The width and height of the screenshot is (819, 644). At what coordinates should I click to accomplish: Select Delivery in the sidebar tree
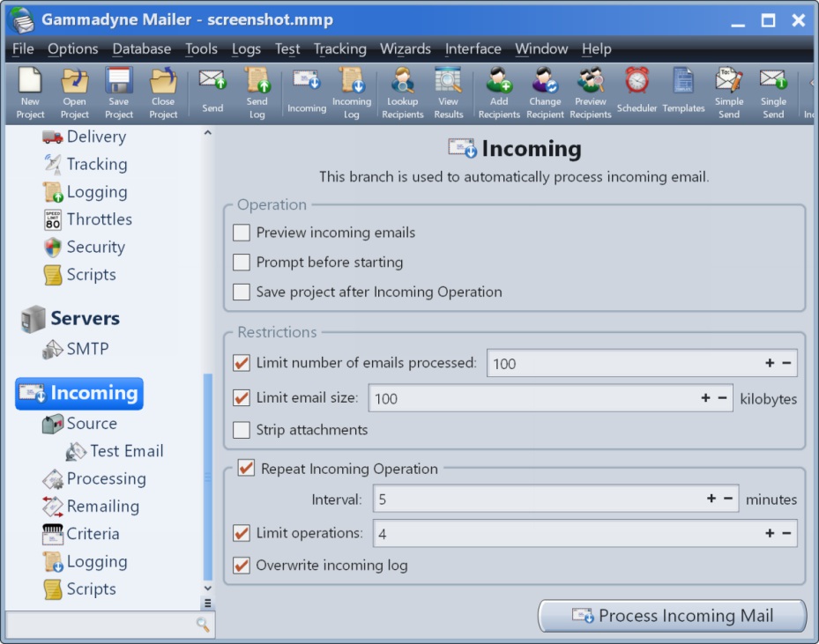(85, 137)
